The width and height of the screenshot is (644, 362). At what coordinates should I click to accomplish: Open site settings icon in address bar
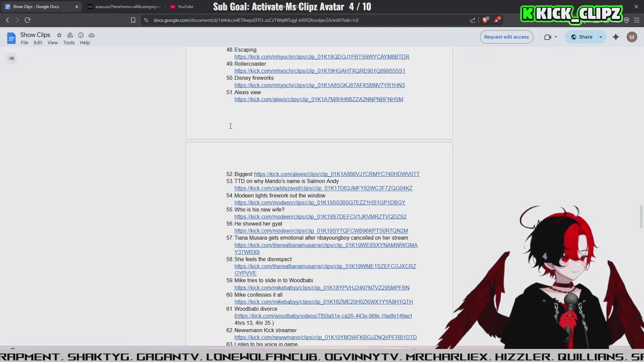point(146,20)
